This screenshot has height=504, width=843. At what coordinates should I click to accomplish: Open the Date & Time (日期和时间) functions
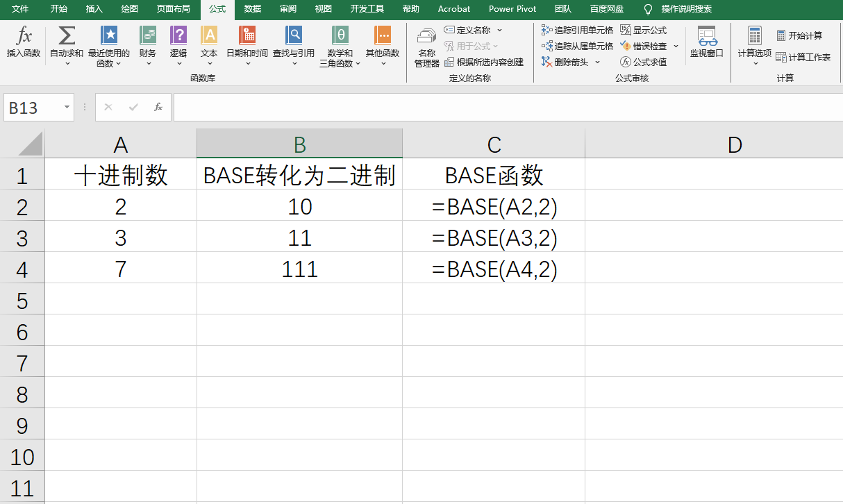coord(247,47)
